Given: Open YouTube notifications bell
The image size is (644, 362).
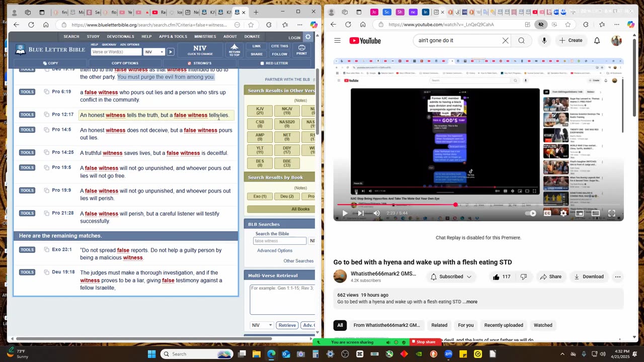Looking at the screenshot, I should click(x=597, y=41).
